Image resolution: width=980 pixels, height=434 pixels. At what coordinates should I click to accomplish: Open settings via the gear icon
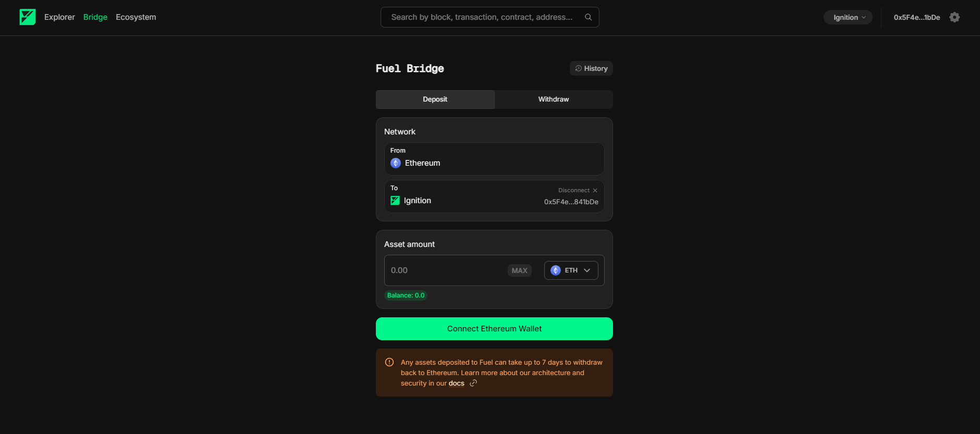coord(954,17)
